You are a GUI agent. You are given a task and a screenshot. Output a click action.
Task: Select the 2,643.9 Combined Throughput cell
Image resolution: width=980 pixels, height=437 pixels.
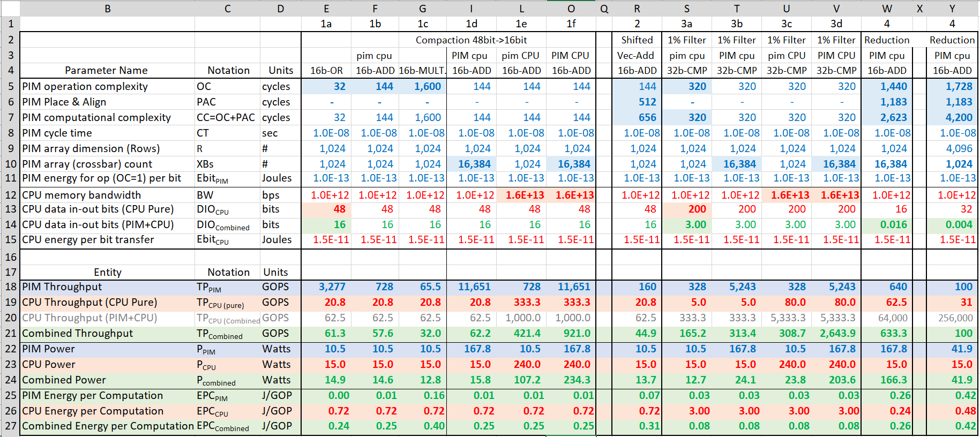[836, 334]
